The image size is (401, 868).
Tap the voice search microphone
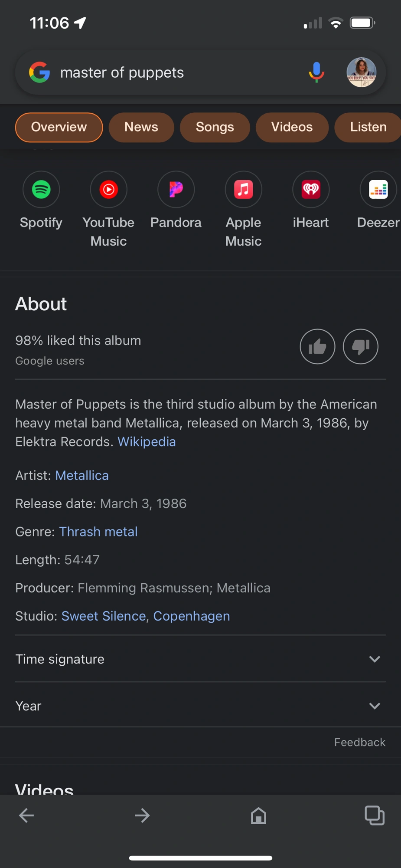point(316,72)
